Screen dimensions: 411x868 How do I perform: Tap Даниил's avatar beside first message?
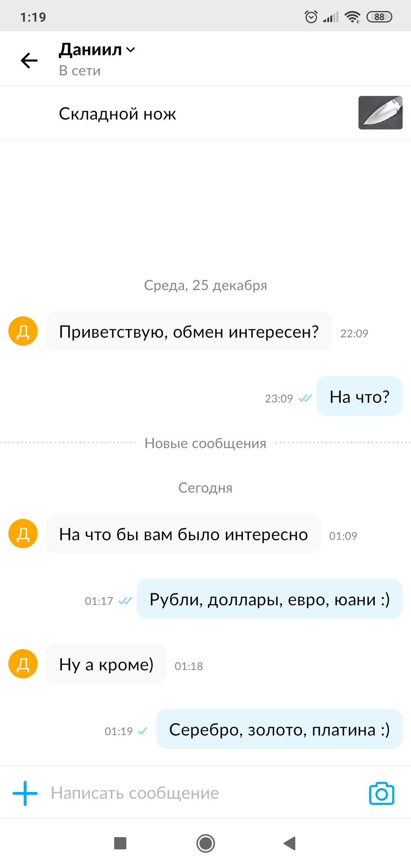click(23, 331)
